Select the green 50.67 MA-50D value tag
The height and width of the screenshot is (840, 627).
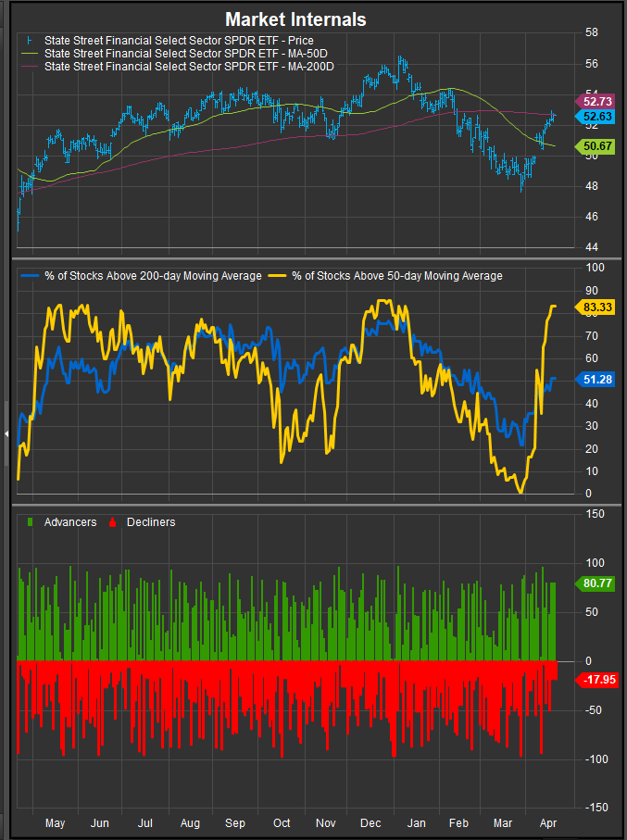[x=596, y=146]
